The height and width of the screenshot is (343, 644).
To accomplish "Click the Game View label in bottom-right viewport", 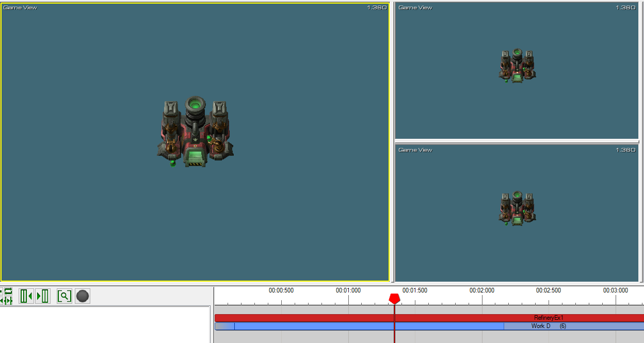I will [415, 150].
